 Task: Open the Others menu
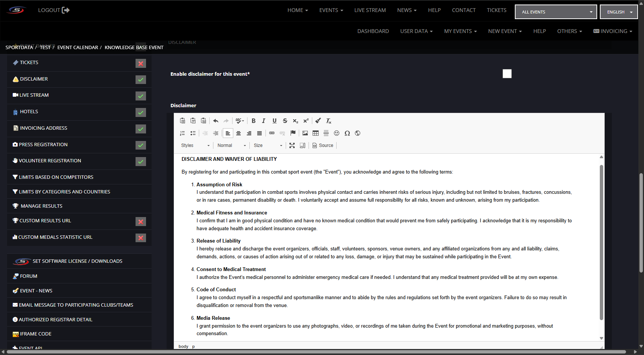coord(569,31)
